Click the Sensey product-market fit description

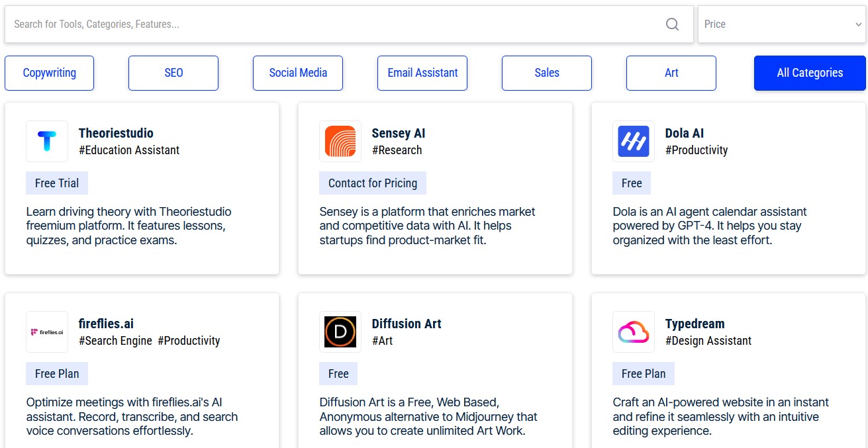coord(427,226)
